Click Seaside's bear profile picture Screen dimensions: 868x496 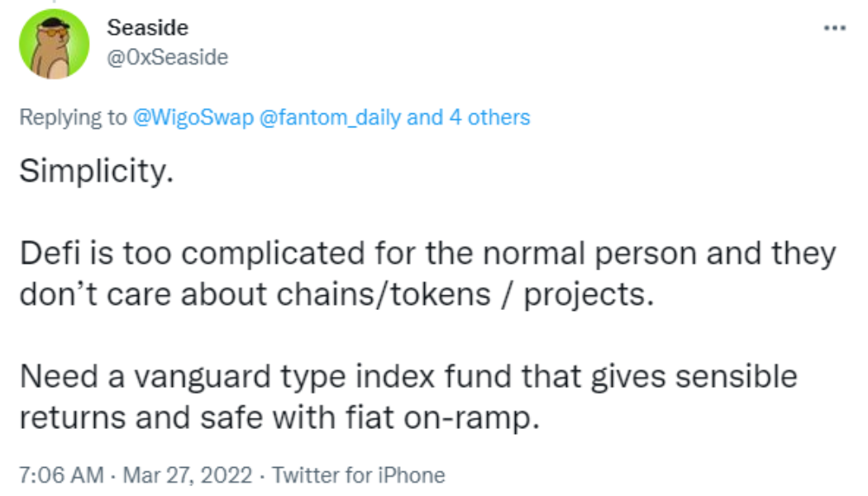coord(52,43)
